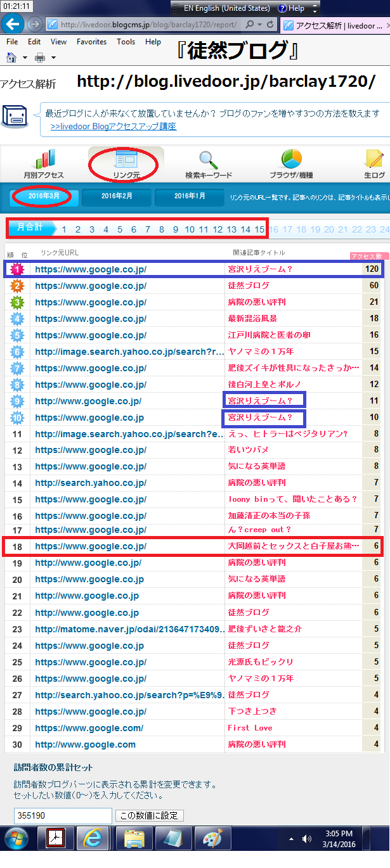Open the notepad-like app in taskbar
This screenshot has width=390, height=868.
pyautogui.click(x=172, y=838)
